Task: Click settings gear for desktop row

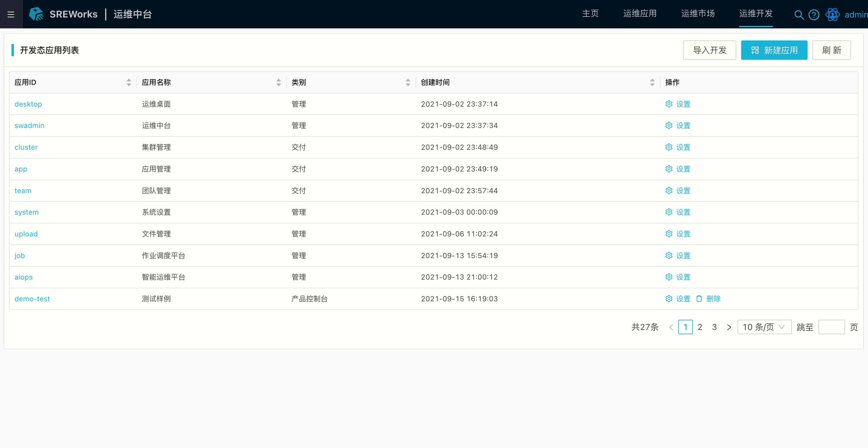Action: pyautogui.click(x=669, y=104)
